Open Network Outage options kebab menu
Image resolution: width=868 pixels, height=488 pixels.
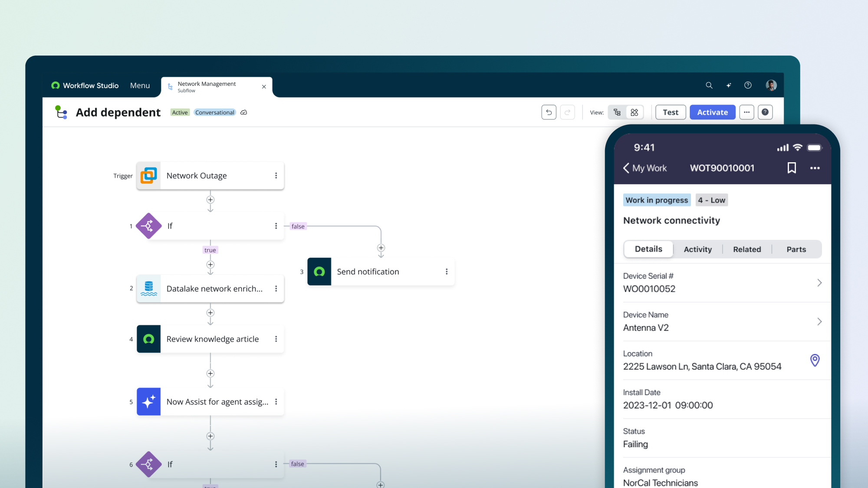click(276, 176)
